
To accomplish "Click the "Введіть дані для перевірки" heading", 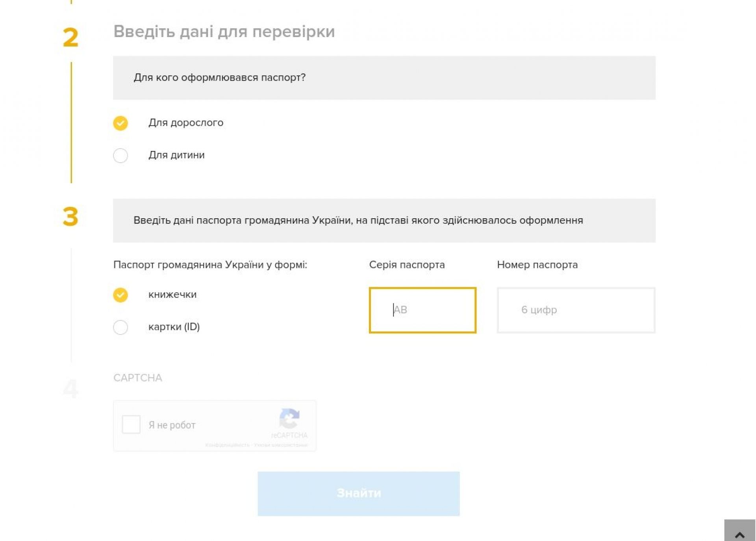I will [224, 32].
